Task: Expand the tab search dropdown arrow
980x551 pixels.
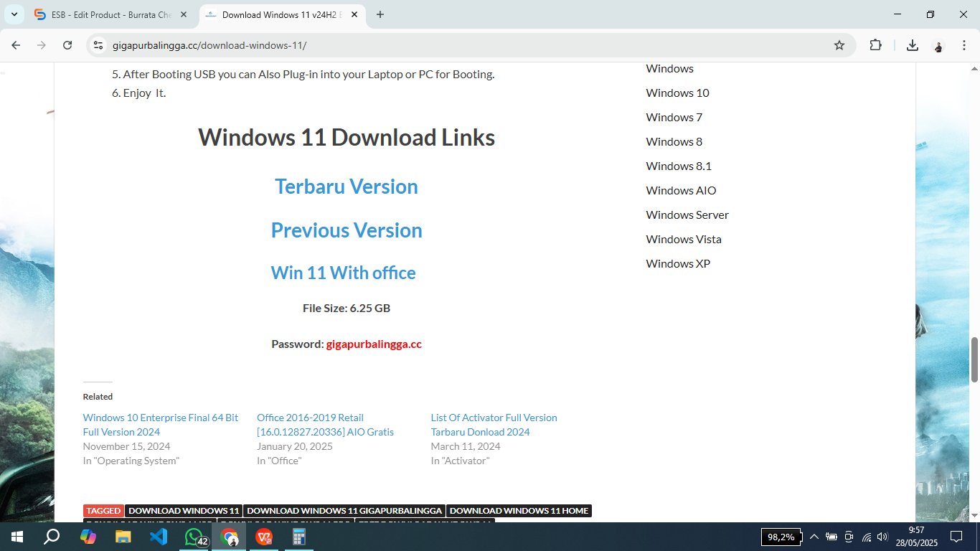Action: (x=14, y=14)
